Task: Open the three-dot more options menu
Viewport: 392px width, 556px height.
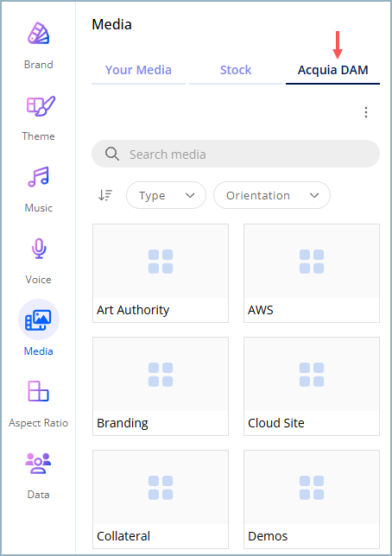Action: click(366, 112)
